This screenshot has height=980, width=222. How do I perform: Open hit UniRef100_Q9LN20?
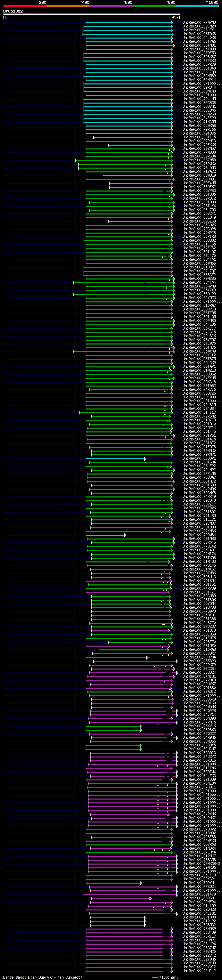coord(199,26)
